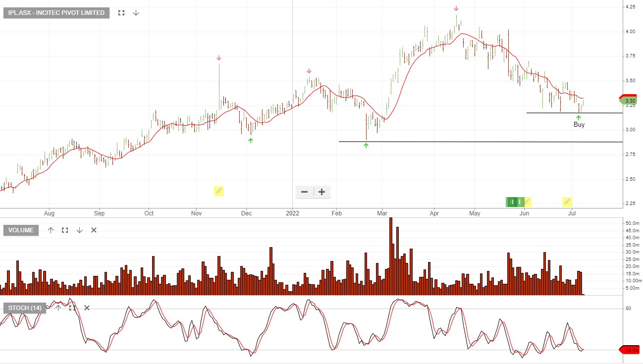Click the IPL.ASX - INCITEC PIVOT LIMITED label
This screenshot has width=643, height=364.
click(x=56, y=13)
